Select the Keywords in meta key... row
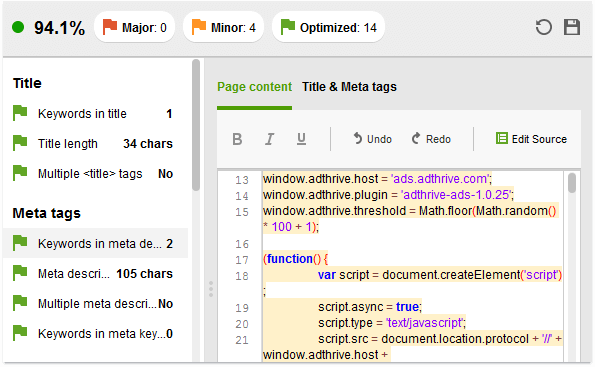595x367 pixels. click(95, 333)
